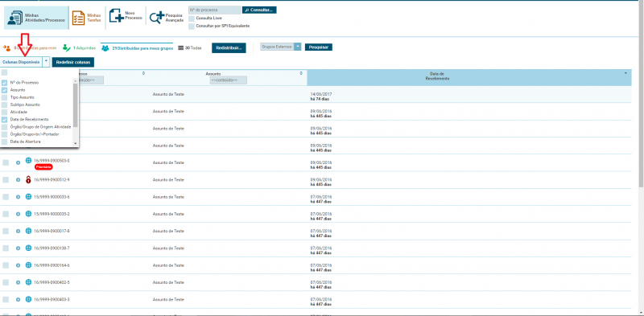Collapse the Colunas Disponíveis dropdown arrow
644x316 pixels.
47,62
